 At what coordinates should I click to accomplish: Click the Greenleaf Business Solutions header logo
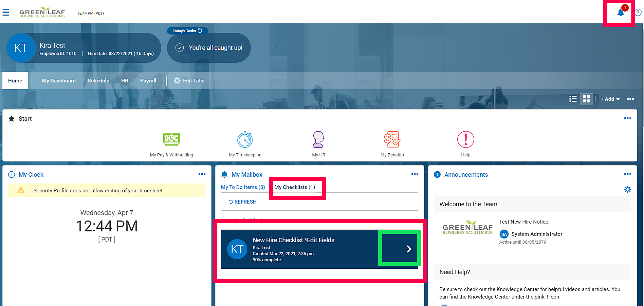(x=42, y=13)
